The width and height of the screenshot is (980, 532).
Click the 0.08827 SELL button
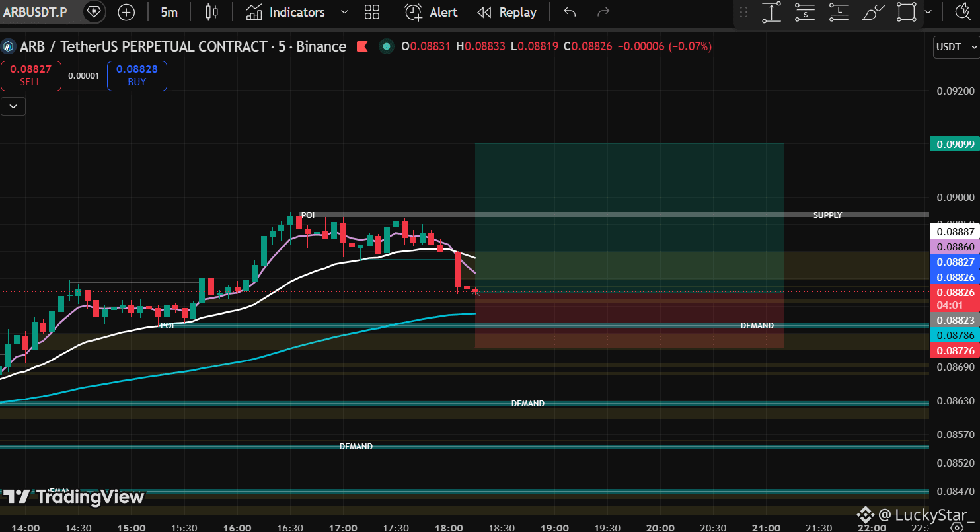[x=30, y=75]
